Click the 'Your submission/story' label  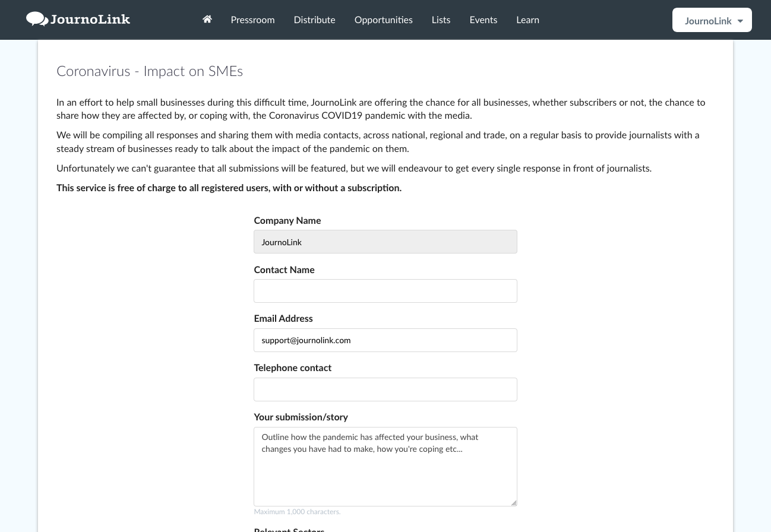301,417
